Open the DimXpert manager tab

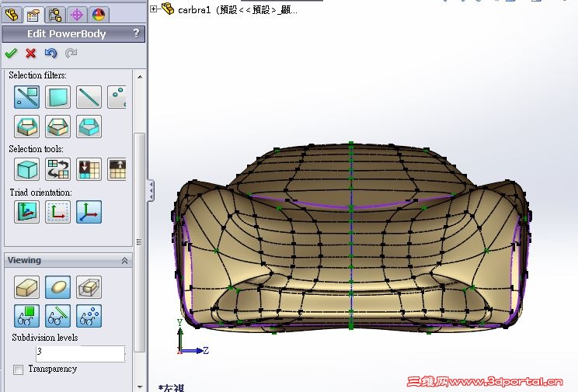point(77,15)
